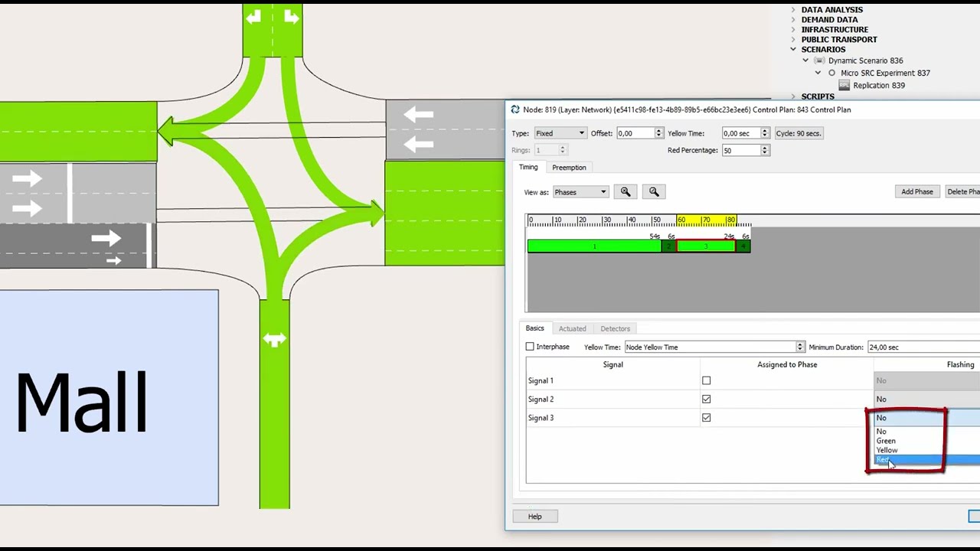Switch to the Timing tab
The image size is (980, 551).
pyautogui.click(x=528, y=167)
